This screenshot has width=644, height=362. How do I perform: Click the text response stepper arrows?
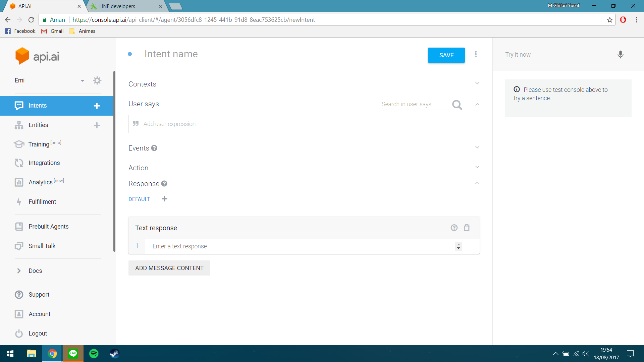pyautogui.click(x=459, y=246)
